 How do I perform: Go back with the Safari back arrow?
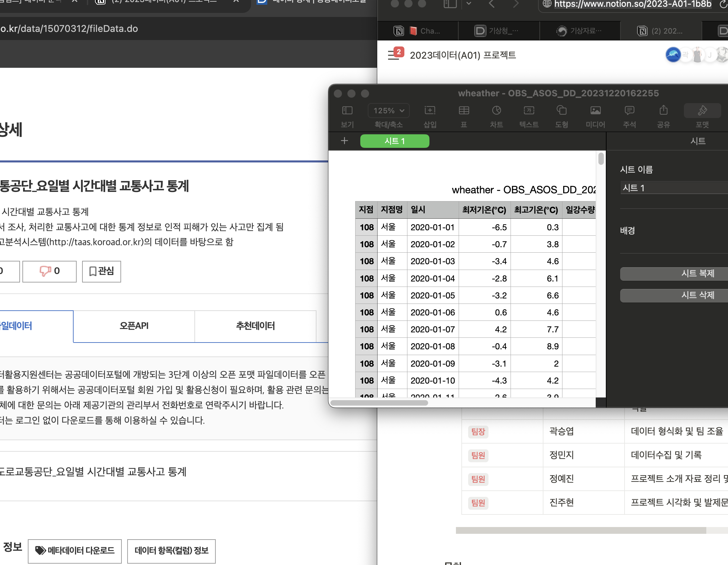(492, 4)
